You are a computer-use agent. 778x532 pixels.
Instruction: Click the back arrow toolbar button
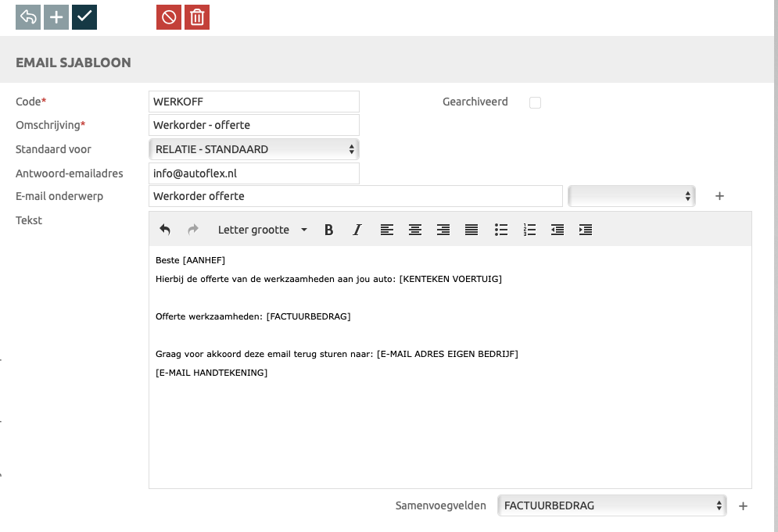pos(28,17)
